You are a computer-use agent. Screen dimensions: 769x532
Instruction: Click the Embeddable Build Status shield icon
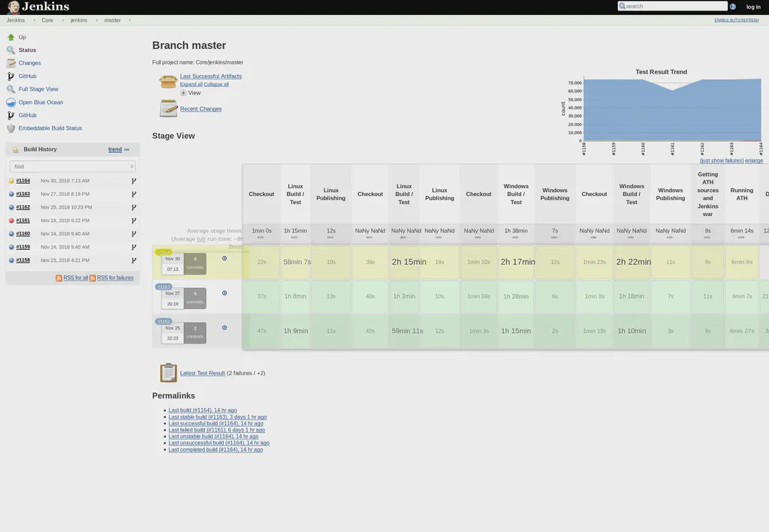[x=10, y=128]
